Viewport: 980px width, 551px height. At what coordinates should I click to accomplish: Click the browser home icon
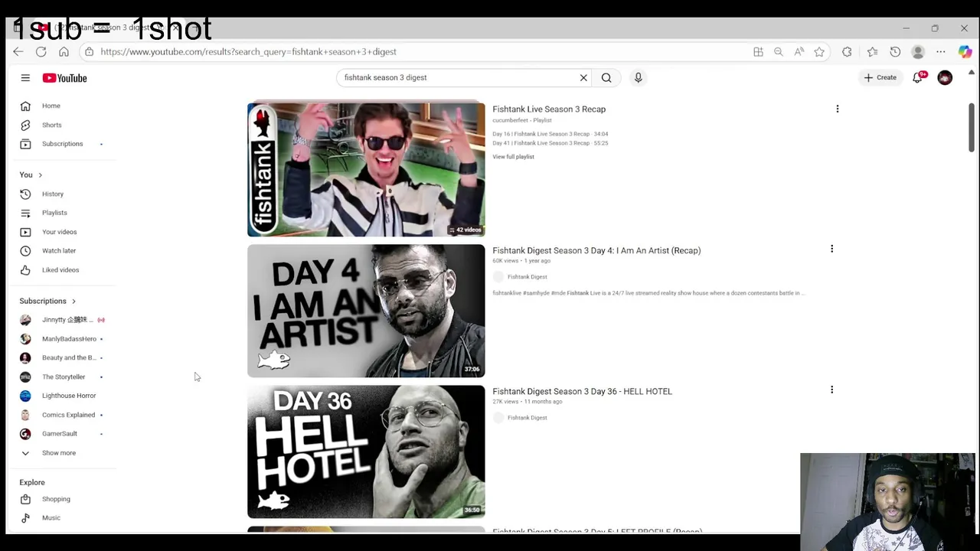64,51
